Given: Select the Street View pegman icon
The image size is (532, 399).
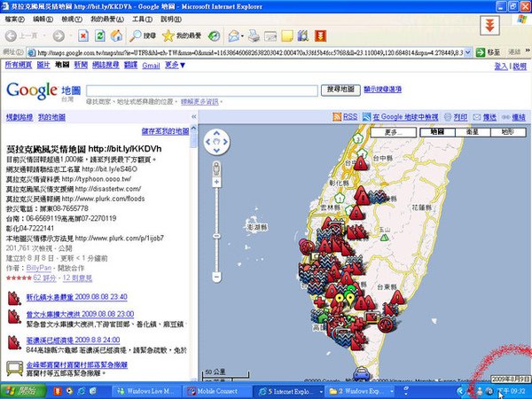Looking at the screenshot, I should click(216, 169).
